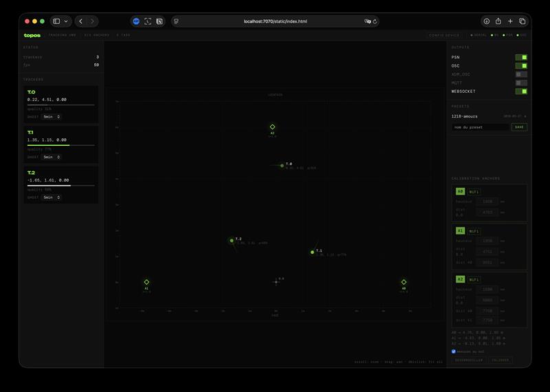Open the T.0 ghost duration dropdown
Viewport: 550px width, 392px height.
pyautogui.click(x=52, y=117)
